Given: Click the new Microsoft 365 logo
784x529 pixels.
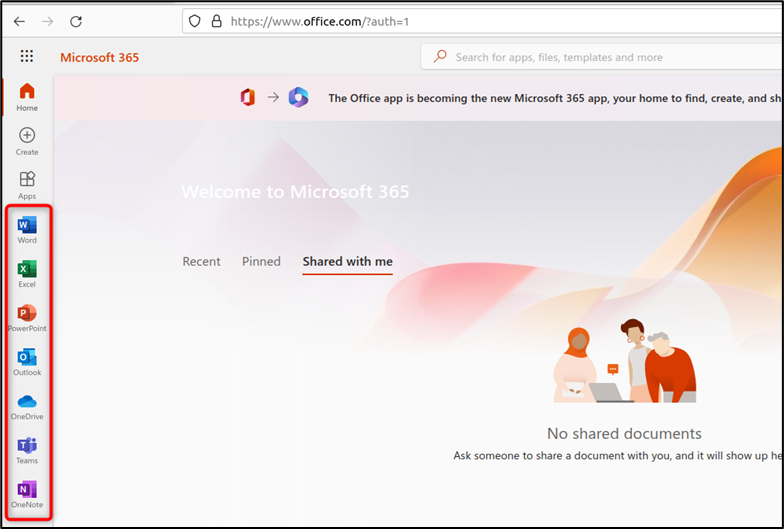Looking at the screenshot, I should click(x=298, y=97).
